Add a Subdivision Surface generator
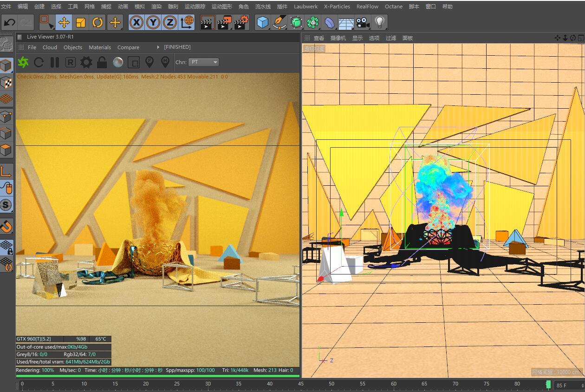Viewport: 585px width, 392px height. coord(296,22)
